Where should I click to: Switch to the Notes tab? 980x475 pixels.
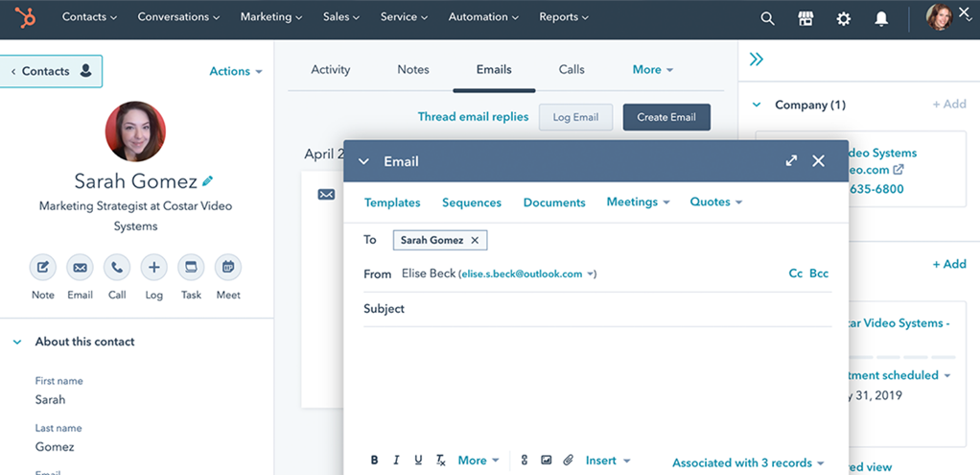click(413, 70)
